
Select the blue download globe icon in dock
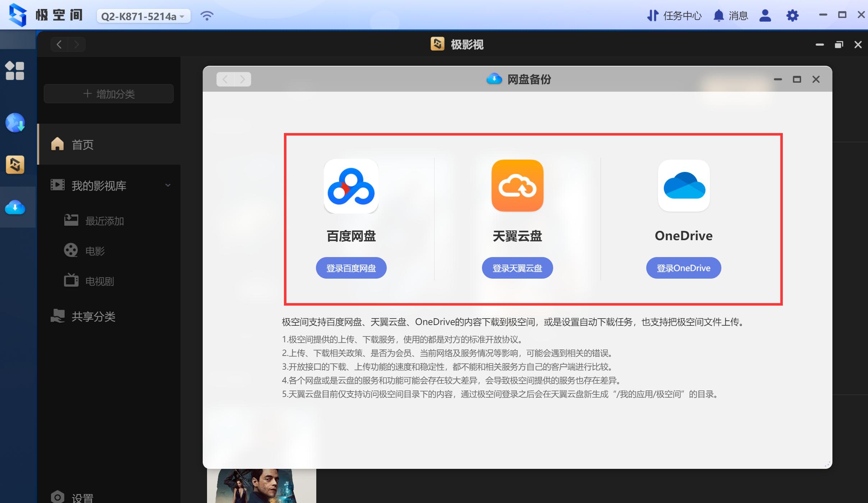click(x=15, y=123)
